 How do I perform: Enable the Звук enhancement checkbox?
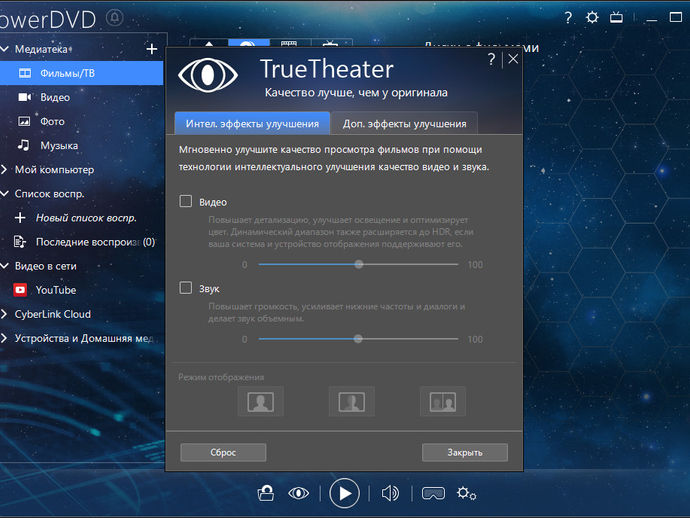point(186,288)
